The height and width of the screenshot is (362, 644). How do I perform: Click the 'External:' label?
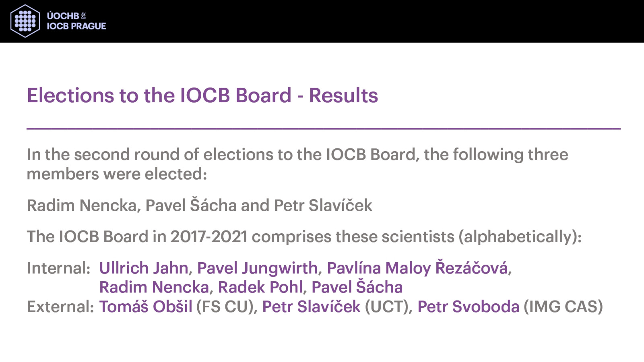pyautogui.click(x=60, y=306)
